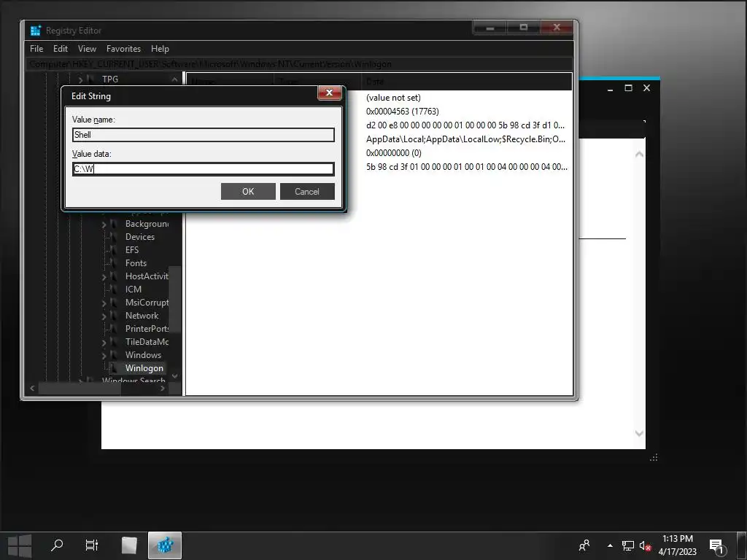Click the Data column header
The height and width of the screenshot is (560, 747).
tap(466, 82)
